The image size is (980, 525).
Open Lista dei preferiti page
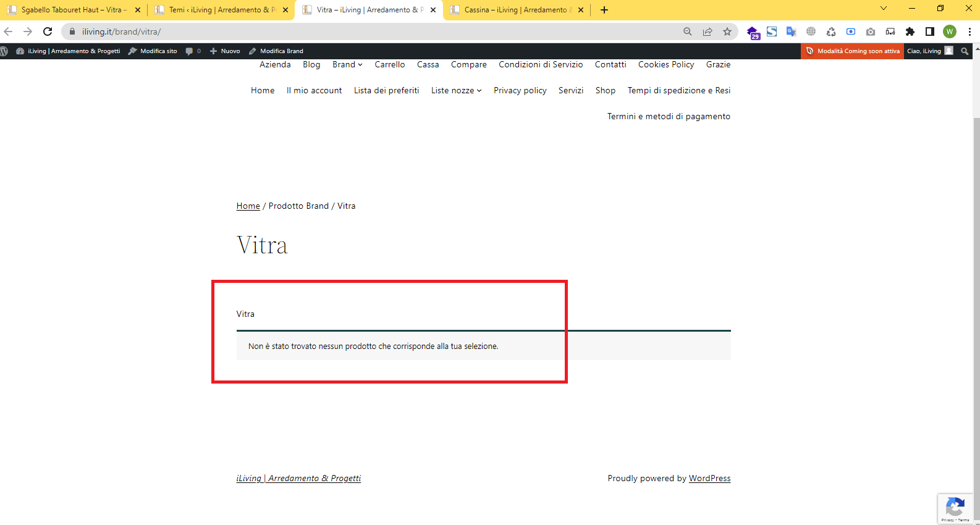pos(386,90)
